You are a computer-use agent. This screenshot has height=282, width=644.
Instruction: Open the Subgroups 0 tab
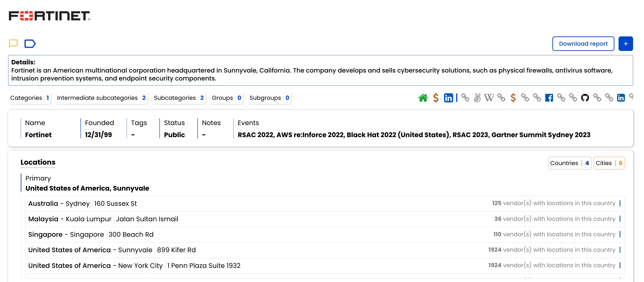(x=269, y=98)
